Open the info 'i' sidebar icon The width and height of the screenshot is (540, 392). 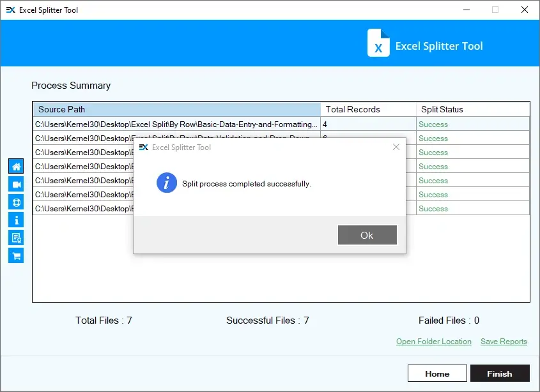pos(16,220)
